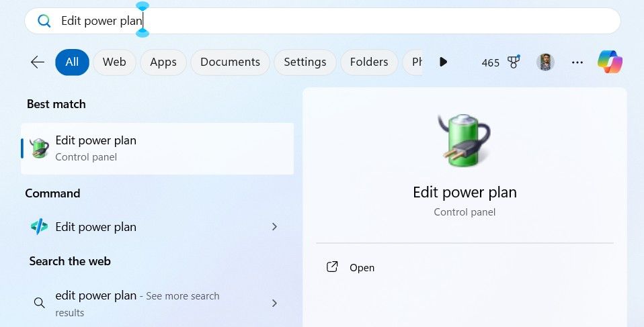Expand the Command Edit power plan chevron
Viewport: 644px width, 327px height.
tap(274, 226)
